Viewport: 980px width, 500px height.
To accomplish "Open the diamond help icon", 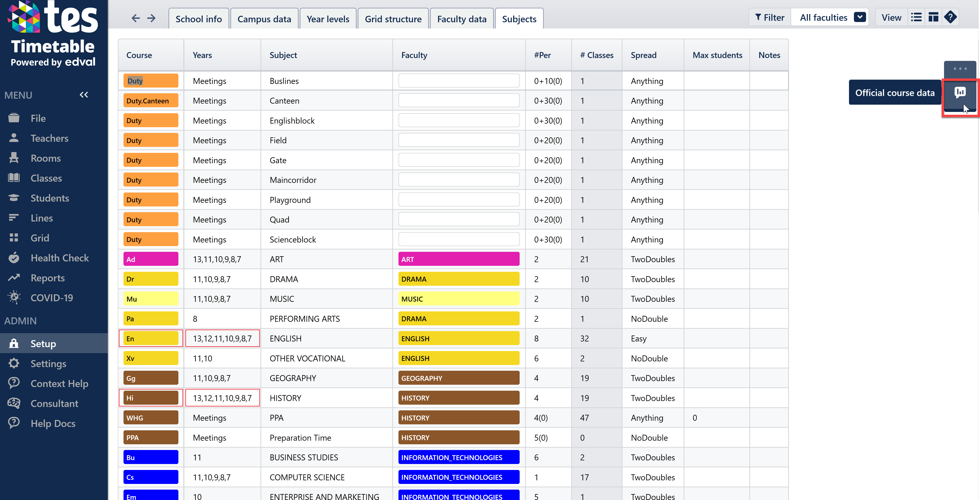I will tap(950, 18).
